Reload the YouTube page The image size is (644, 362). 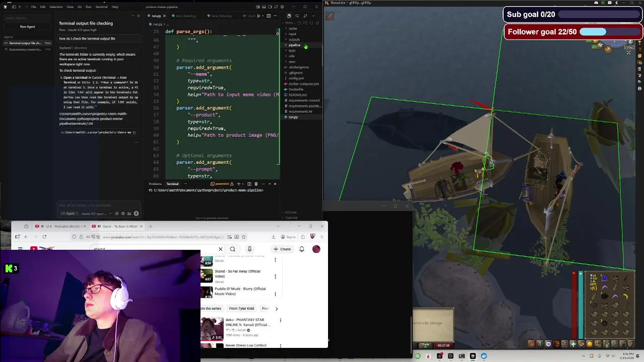click(44, 237)
